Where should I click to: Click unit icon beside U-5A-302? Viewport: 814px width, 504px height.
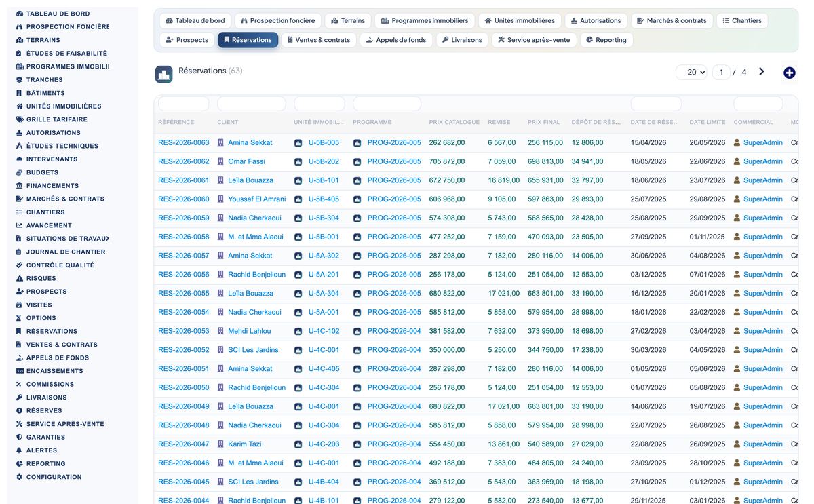[x=298, y=256]
